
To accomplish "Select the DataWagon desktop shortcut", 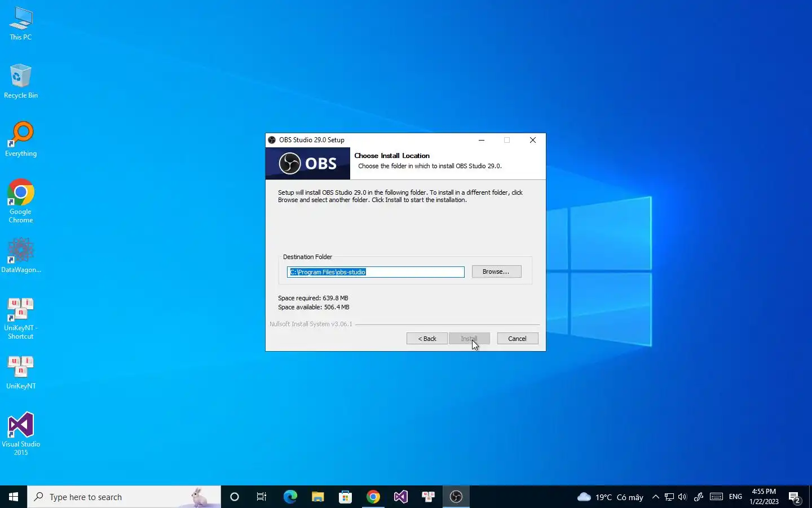I will click(x=21, y=255).
